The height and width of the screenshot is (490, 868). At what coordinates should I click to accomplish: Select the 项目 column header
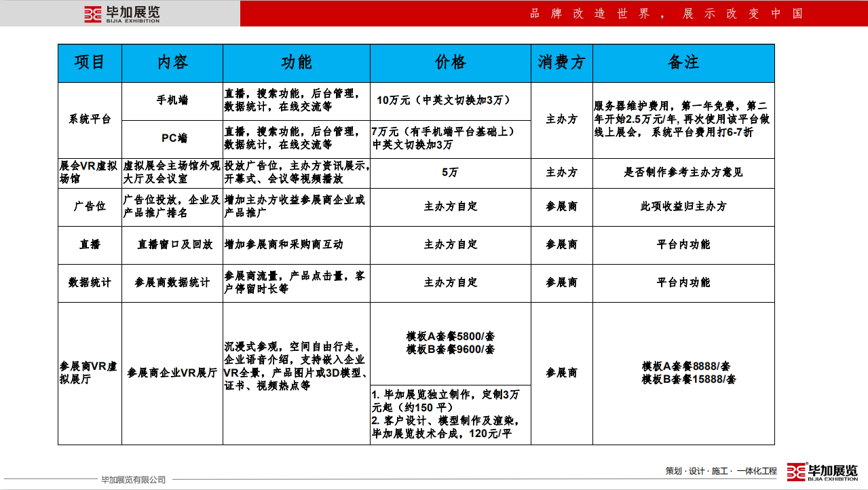click(90, 62)
